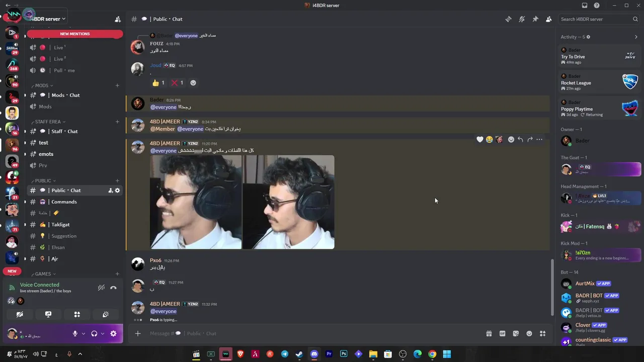The height and width of the screenshot is (362, 644).
Task: Disconnect from voice call
Action: pyautogui.click(x=113, y=288)
